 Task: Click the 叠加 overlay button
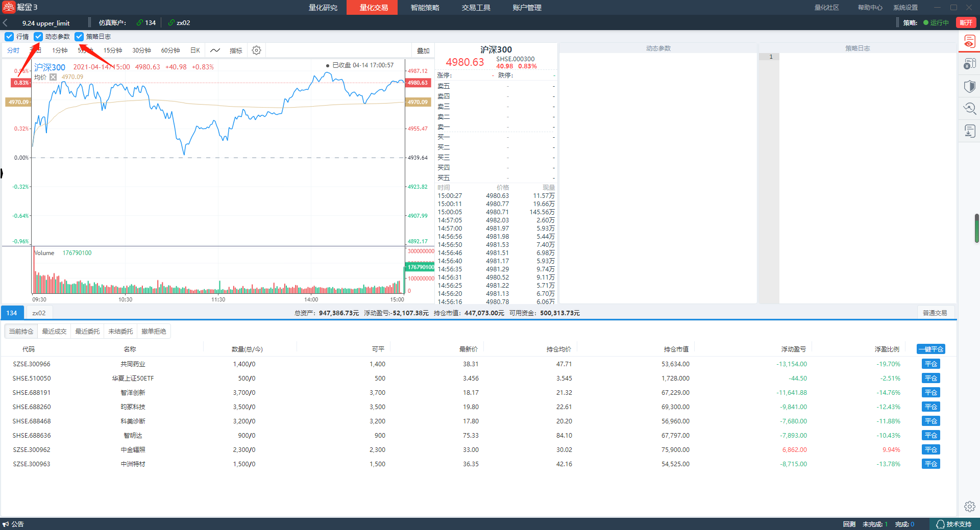pos(423,51)
